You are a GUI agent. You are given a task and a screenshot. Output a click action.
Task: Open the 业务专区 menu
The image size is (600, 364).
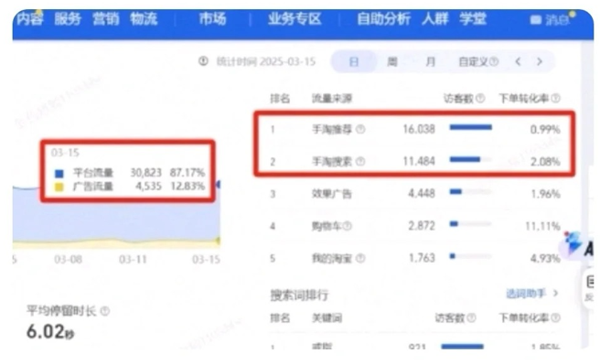tap(295, 18)
